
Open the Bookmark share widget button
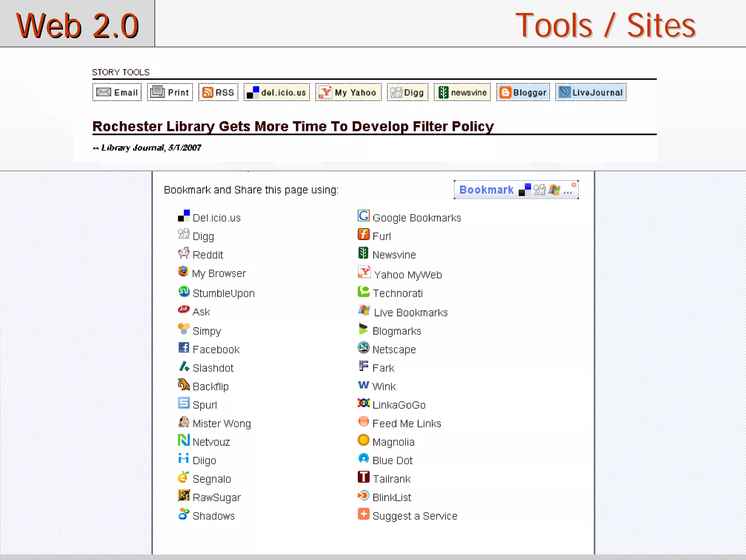click(x=516, y=190)
